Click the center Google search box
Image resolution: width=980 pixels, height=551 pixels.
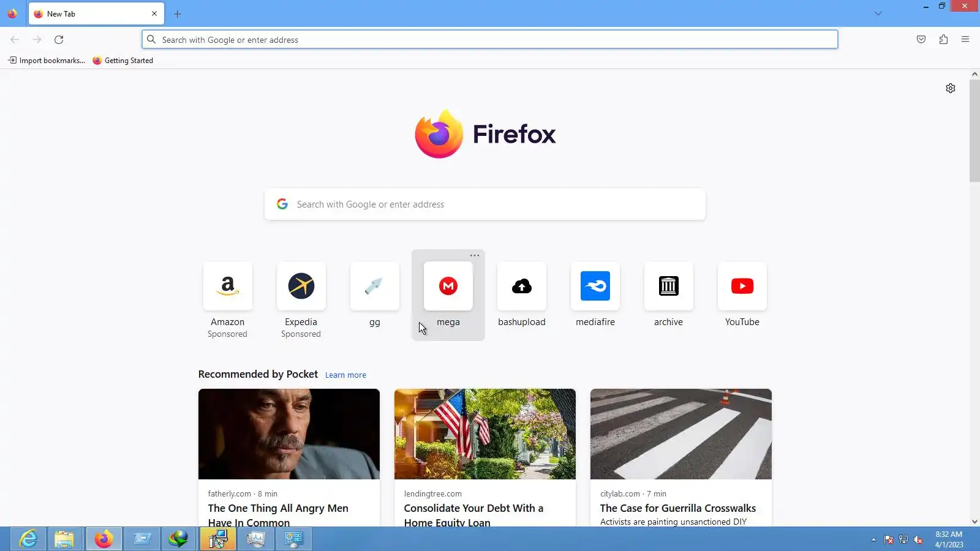[485, 204]
